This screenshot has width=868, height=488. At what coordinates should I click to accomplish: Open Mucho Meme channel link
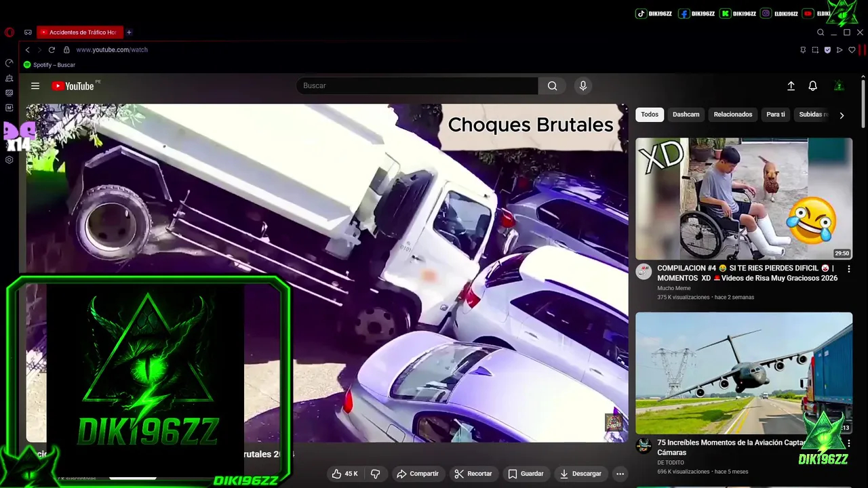[674, 288]
